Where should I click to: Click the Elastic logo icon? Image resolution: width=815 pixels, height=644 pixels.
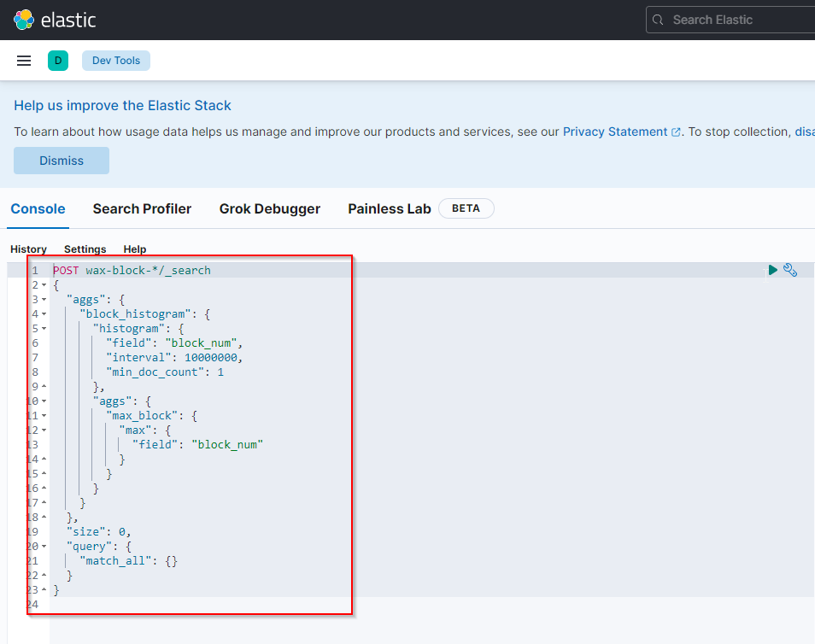coord(24,20)
